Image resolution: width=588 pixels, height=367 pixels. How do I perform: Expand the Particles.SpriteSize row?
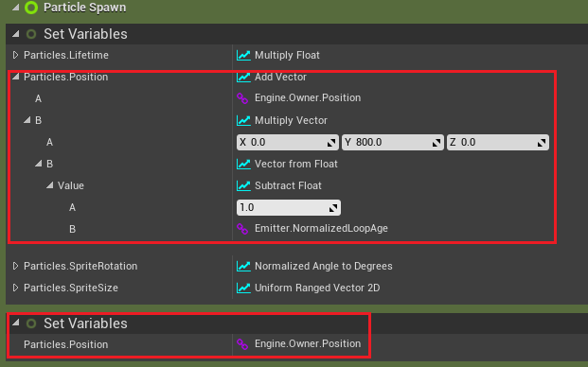(15, 288)
